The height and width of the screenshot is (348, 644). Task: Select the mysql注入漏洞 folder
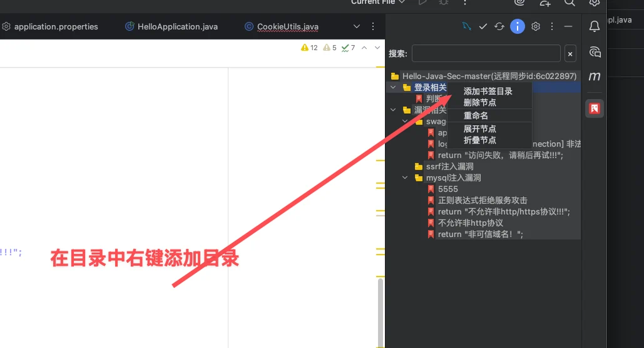[x=447, y=178]
